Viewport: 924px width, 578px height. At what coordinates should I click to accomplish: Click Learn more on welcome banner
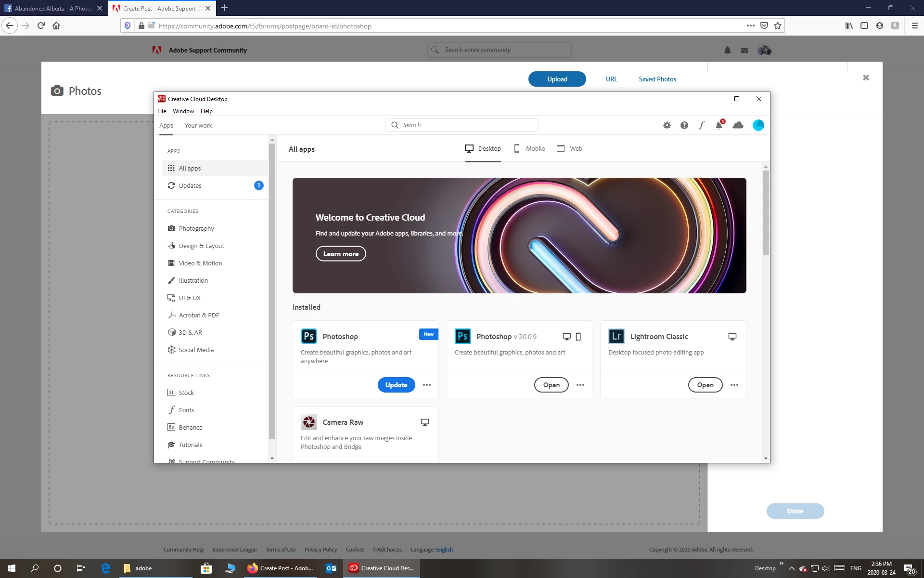(x=341, y=254)
